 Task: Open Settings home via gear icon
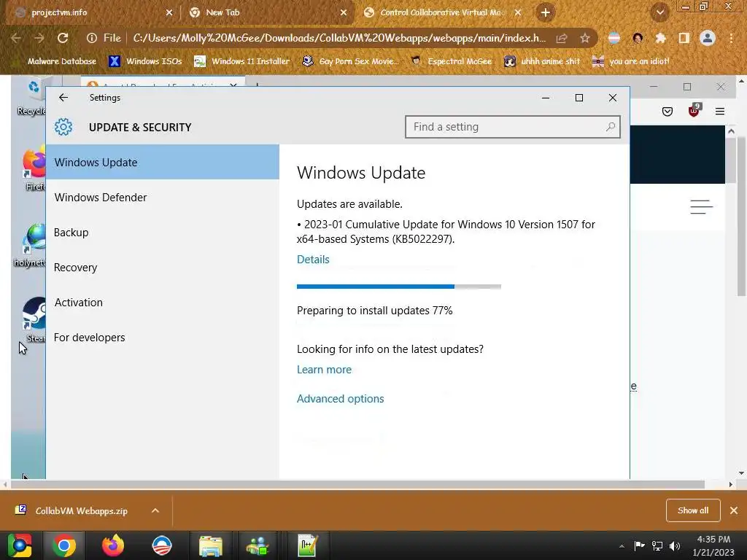click(x=63, y=127)
